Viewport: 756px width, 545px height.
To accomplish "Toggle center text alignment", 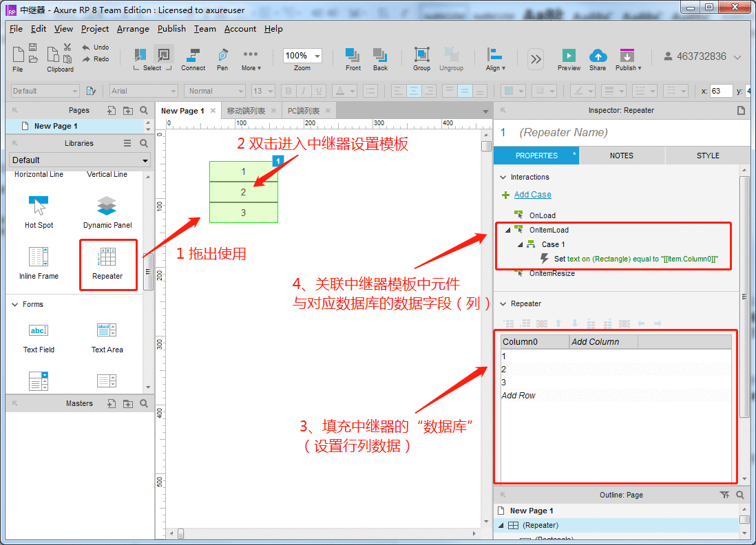I will coord(414,91).
